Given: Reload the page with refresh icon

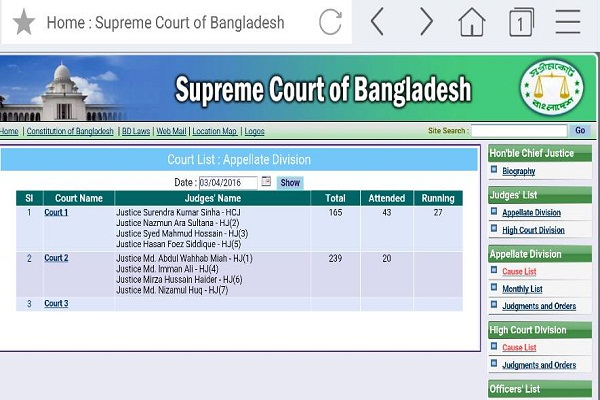Looking at the screenshot, I should point(330,22).
